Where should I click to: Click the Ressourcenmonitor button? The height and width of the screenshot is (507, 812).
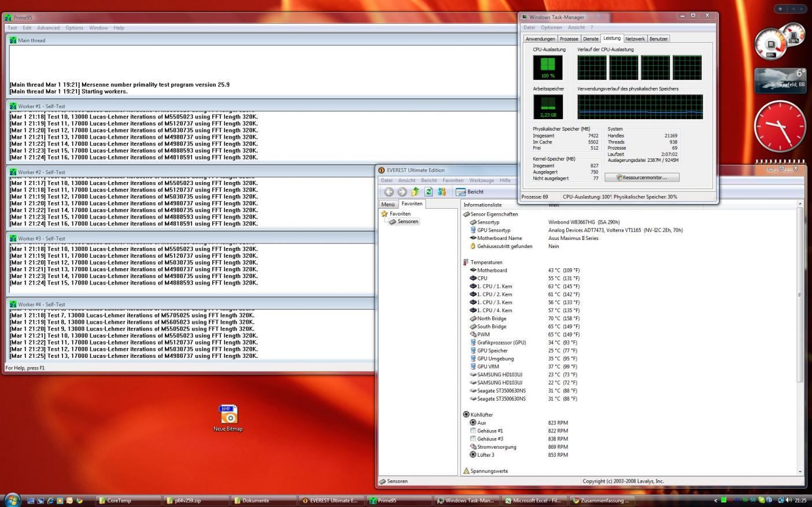coord(642,177)
